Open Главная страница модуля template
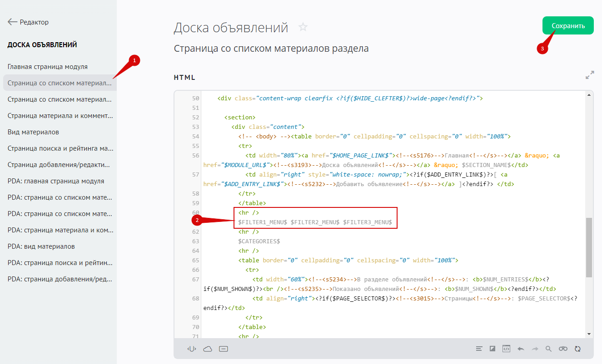 pyautogui.click(x=48, y=67)
